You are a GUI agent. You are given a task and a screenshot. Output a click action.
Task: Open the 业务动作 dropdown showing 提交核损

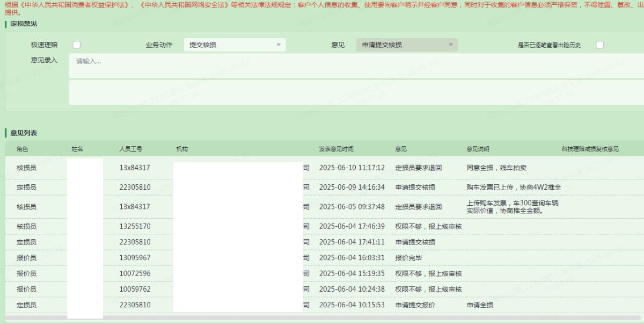(235, 45)
